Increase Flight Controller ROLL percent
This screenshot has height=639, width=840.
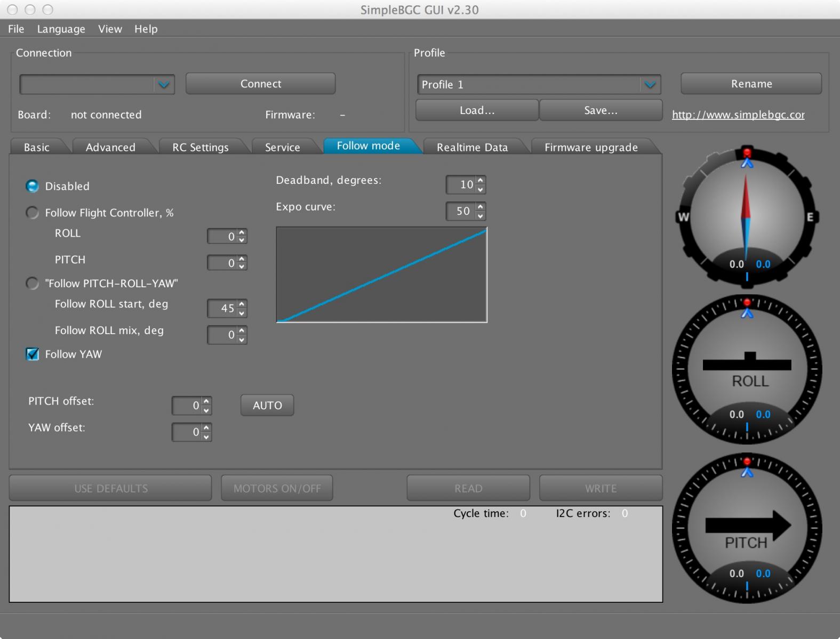tap(242, 232)
